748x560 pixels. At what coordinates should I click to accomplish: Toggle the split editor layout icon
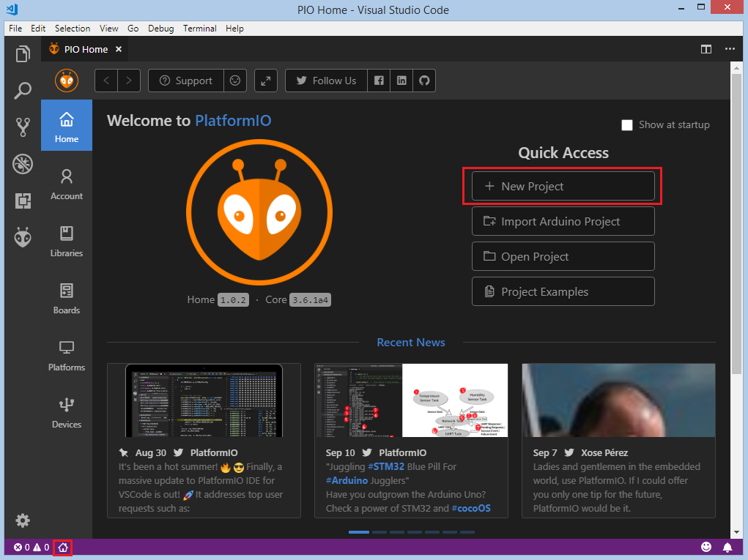click(706, 49)
